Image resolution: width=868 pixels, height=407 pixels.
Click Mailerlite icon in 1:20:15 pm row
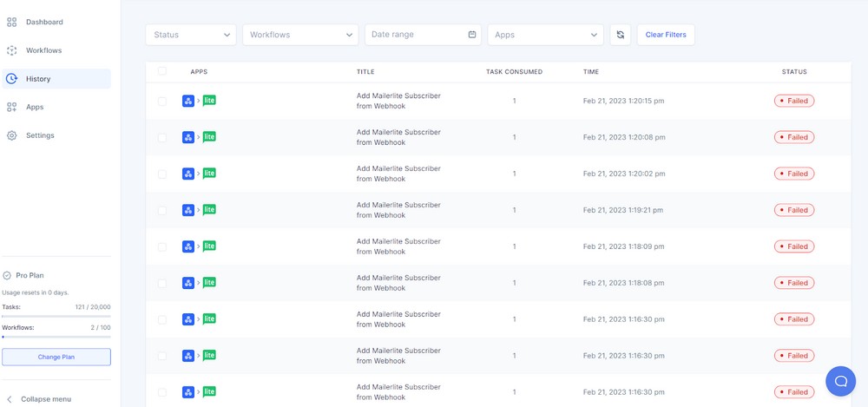(x=209, y=101)
